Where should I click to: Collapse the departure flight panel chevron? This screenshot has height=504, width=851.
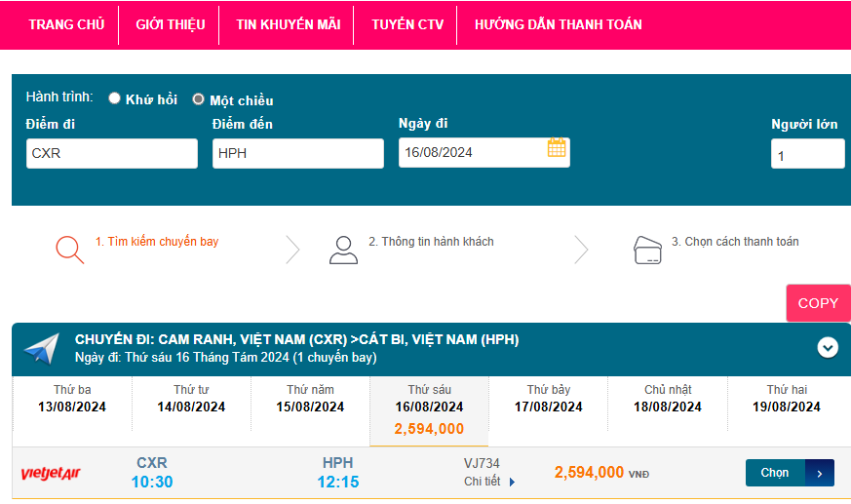tap(828, 347)
